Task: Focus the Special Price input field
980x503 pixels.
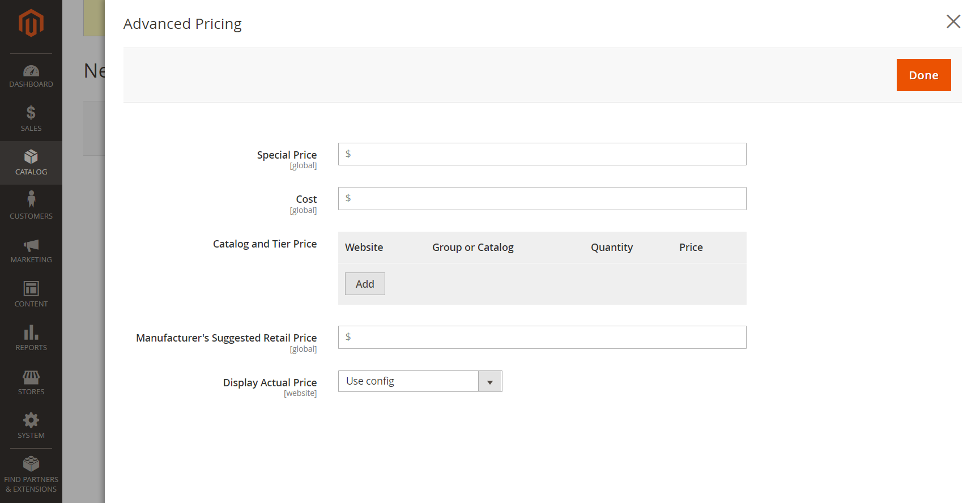Action: click(x=542, y=154)
